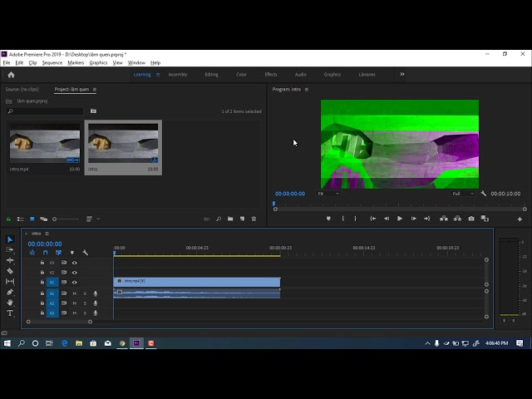Open Source (no clips) panel tab
The image size is (532, 399).
point(22,89)
